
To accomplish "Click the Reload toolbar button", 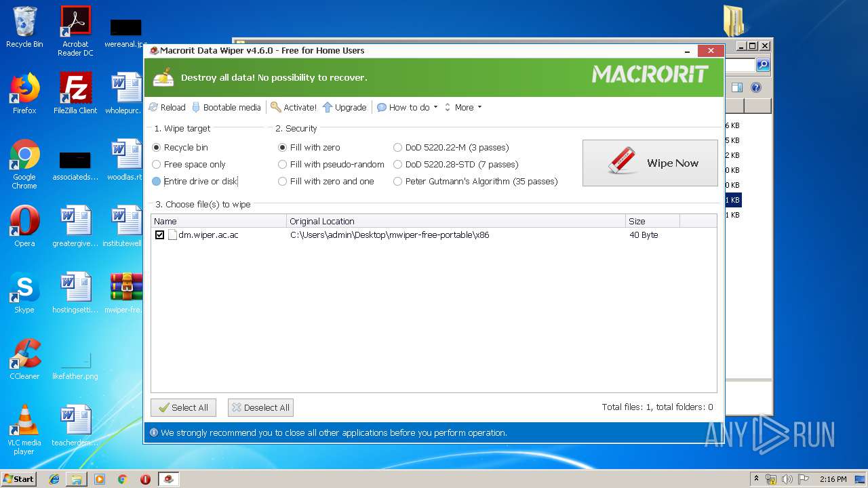I will pyautogui.click(x=167, y=107).
